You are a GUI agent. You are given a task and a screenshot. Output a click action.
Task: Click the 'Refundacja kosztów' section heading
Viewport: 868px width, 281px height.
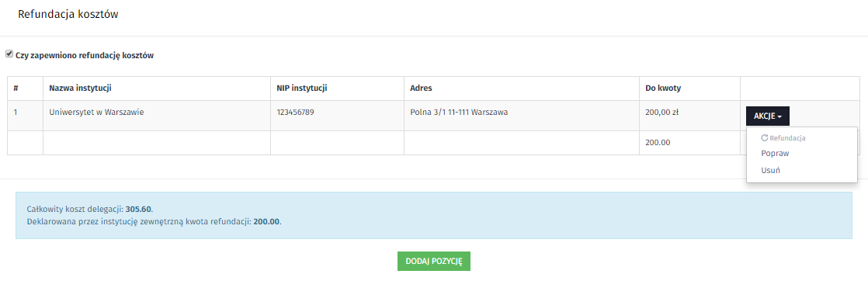click(x=68, y=15)
